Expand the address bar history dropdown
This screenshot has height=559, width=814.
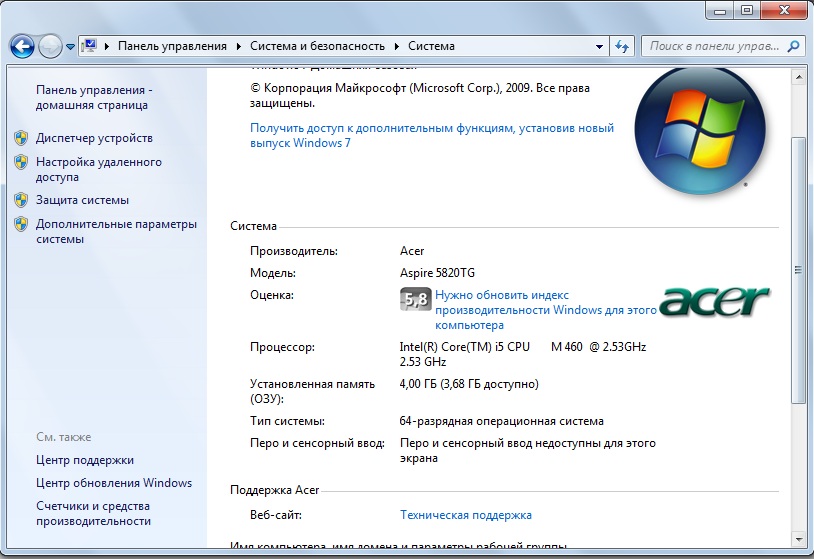point(599,47)
